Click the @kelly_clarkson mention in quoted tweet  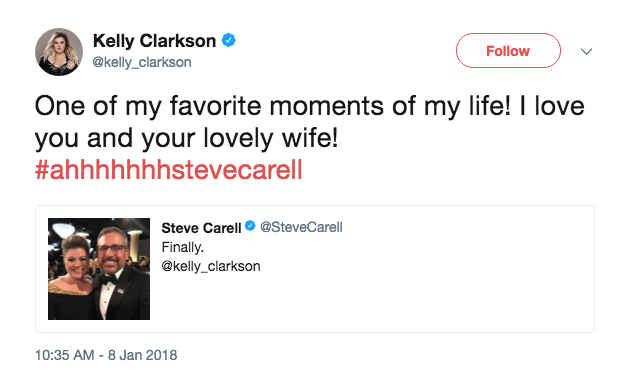[x=211, y=266]
